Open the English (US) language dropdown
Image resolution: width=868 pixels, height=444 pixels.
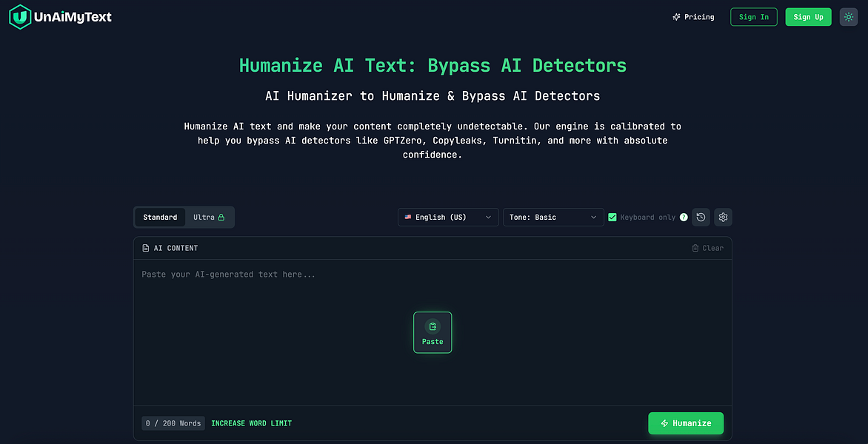point(448,218)
